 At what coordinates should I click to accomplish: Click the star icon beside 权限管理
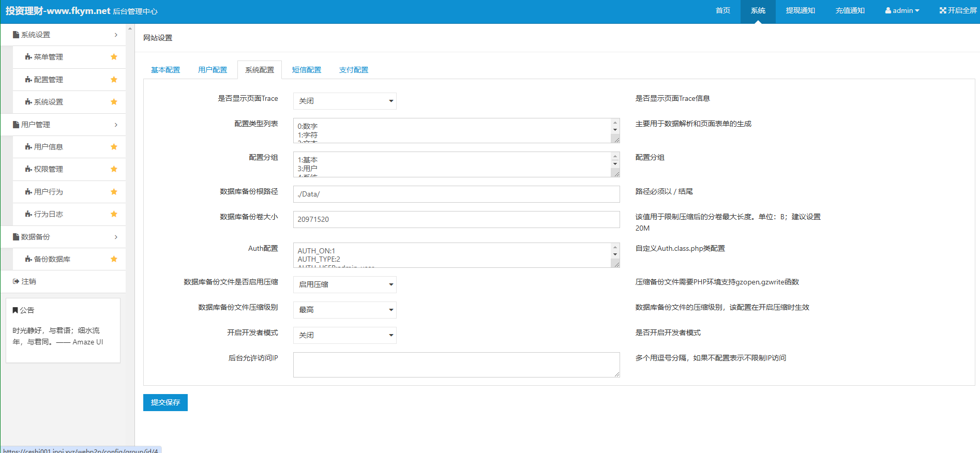coord(114,169)
